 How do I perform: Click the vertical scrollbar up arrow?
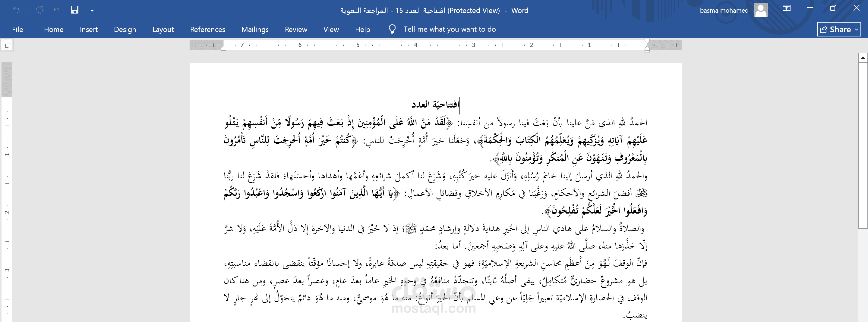click(x=863, y=58)
